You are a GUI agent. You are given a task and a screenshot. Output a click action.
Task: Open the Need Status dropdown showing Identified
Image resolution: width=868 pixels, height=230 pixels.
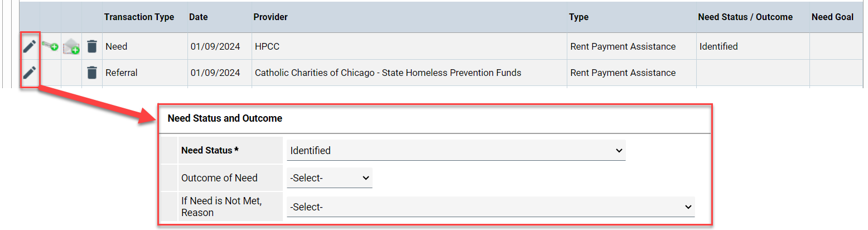pyautogui.click(x=456, y=151)
